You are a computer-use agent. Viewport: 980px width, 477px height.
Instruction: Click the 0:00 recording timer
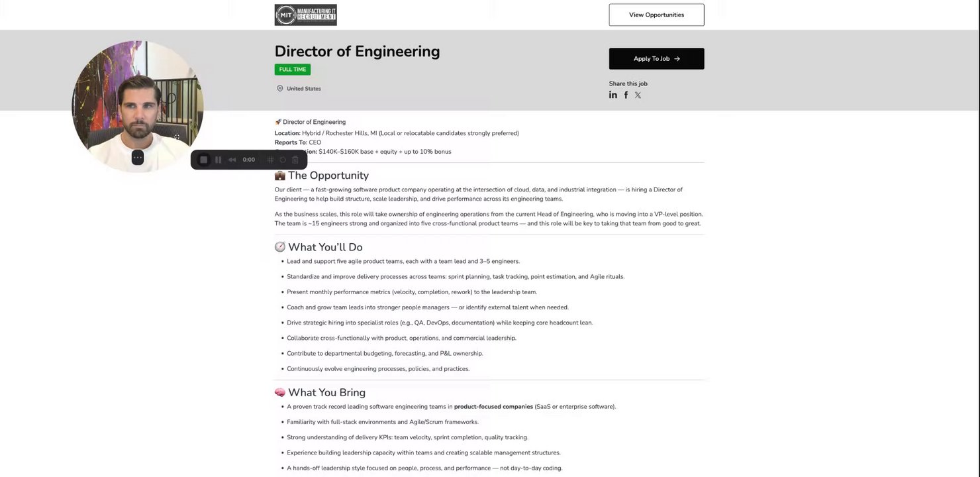(249, 160)
